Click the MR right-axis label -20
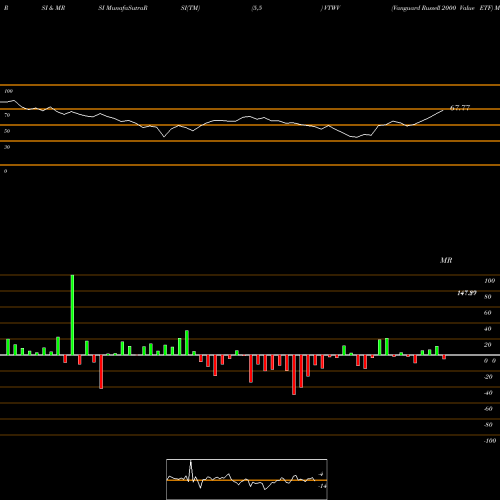The height and width of the screenshot is (500, 500). pos(488,377)
